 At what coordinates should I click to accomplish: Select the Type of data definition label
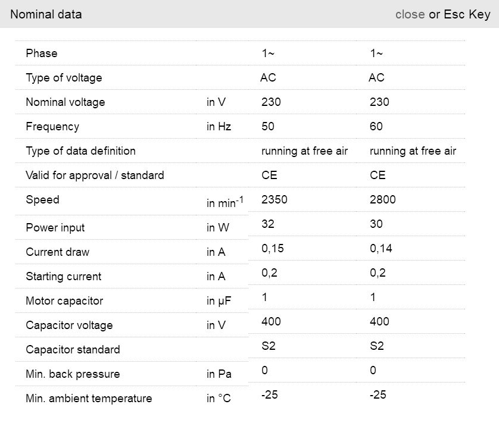[80, 151]
